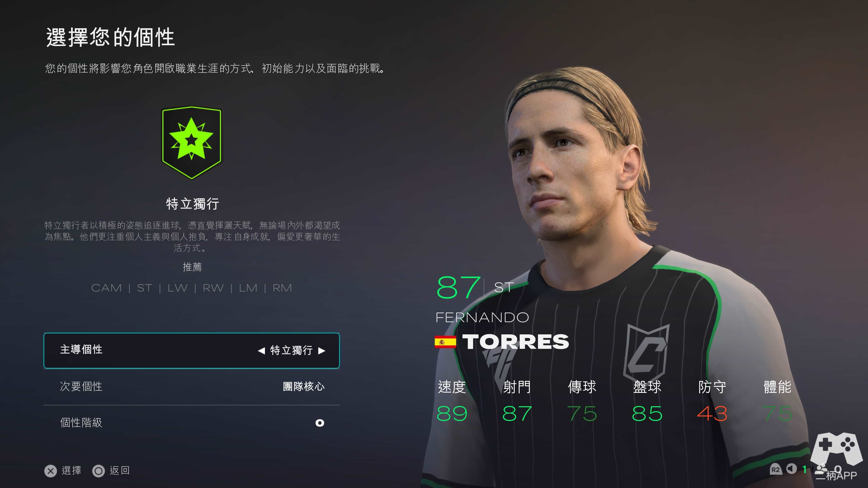
Task: Click the 個性階級 tier dot indicator
Action: click(x=319, y=423)
